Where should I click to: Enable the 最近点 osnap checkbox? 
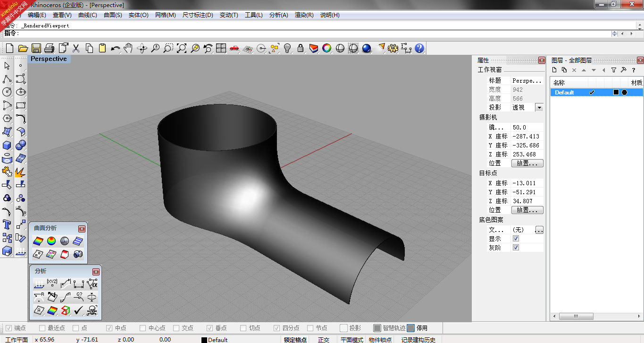tap(42, 328)
